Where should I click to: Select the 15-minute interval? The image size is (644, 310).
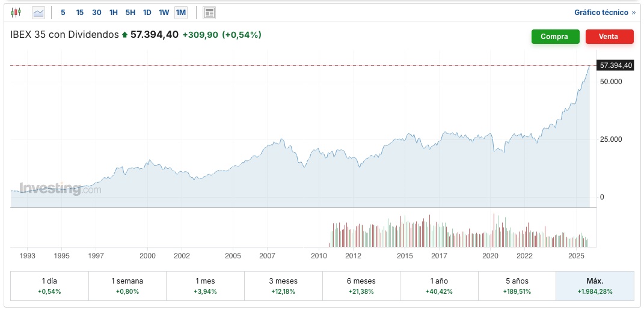[80, 12]
